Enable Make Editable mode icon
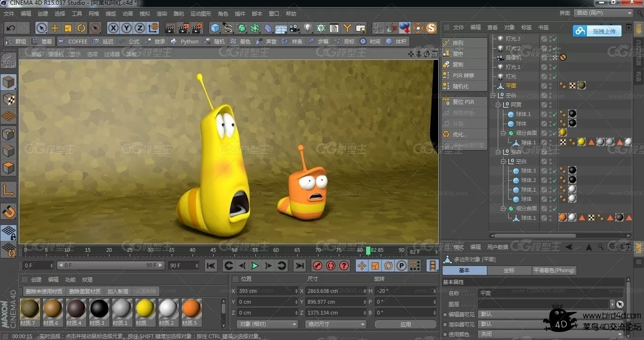The height and width of the screenshot is (340, 644). tap(8, 61)
